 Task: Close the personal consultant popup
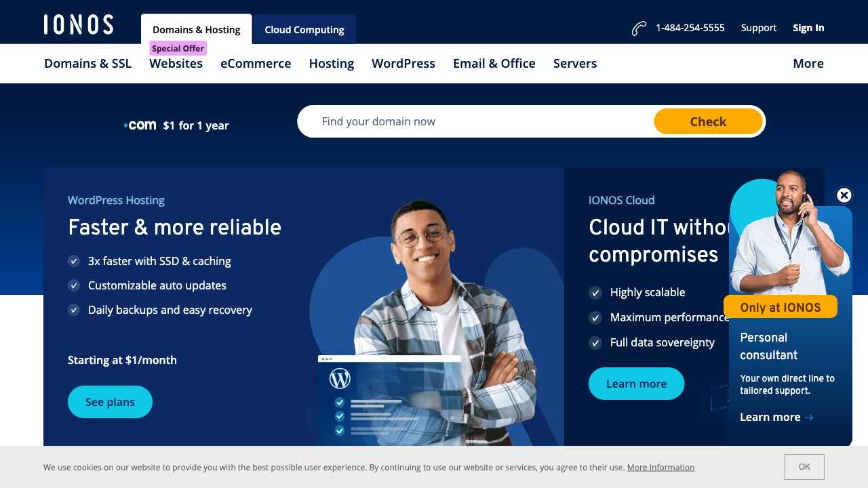point(844,195)
